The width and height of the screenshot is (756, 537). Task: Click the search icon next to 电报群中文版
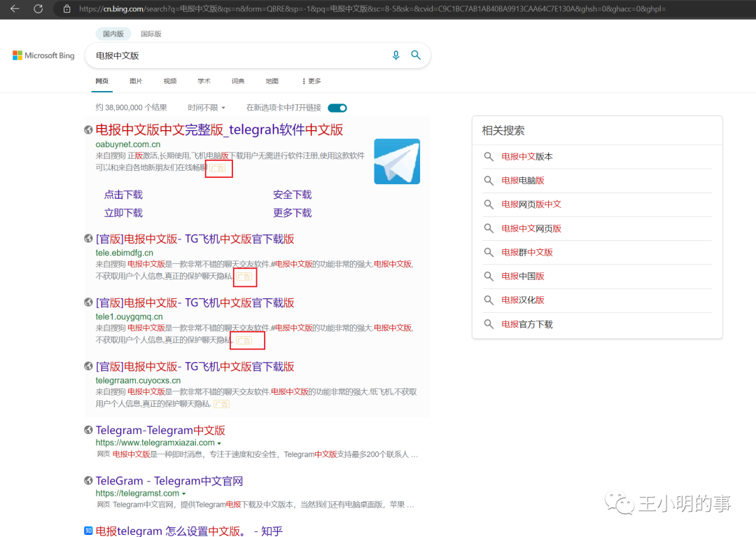click(x=489, y=252)
